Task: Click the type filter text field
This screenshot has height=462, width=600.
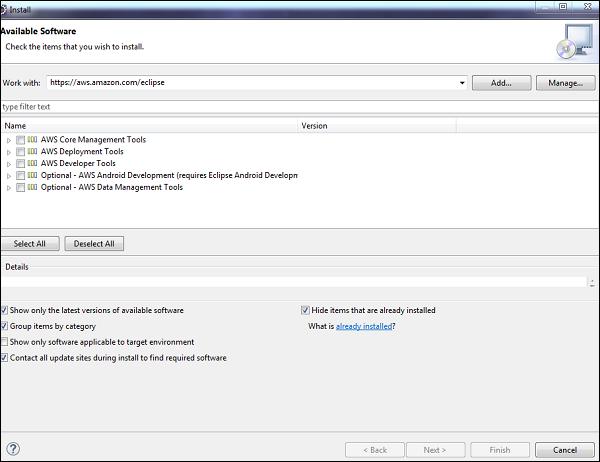Action: tap(300, 107)
